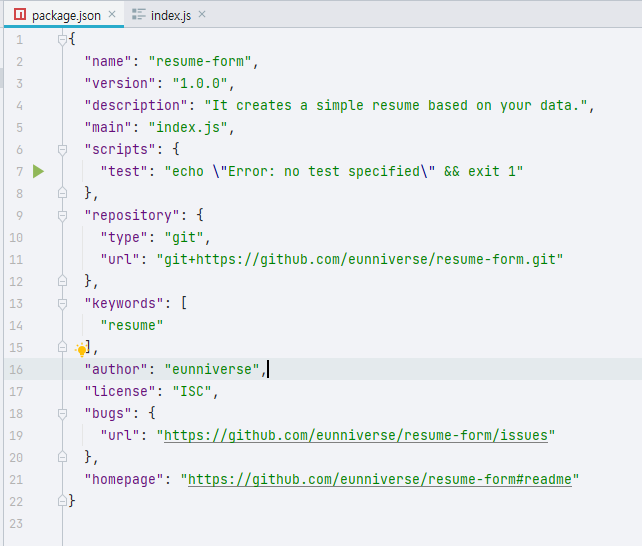This screenshot has width=642, height=546.
Task: Collapse the keywords array fold marker on line 13
Action: point(62,303)
